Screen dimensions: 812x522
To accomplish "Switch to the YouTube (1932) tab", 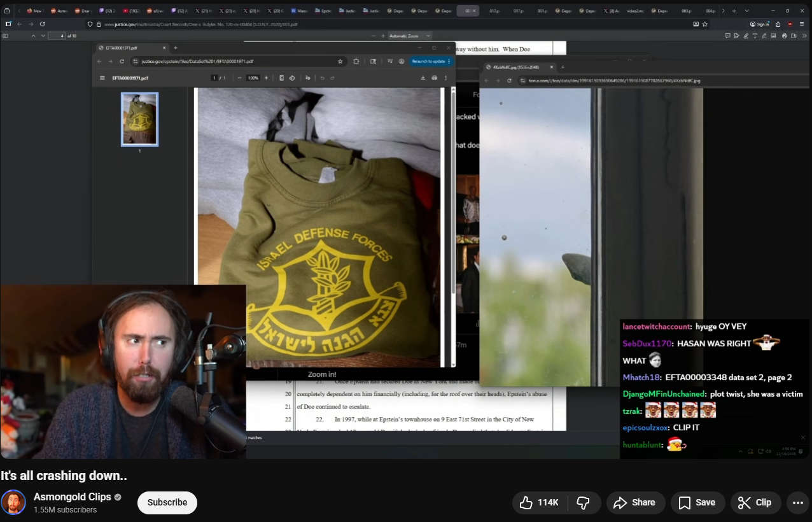I will (x=130, y=11).
